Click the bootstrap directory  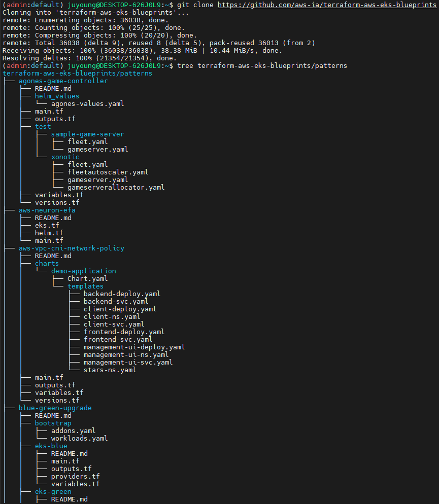[x=53, y=423]
